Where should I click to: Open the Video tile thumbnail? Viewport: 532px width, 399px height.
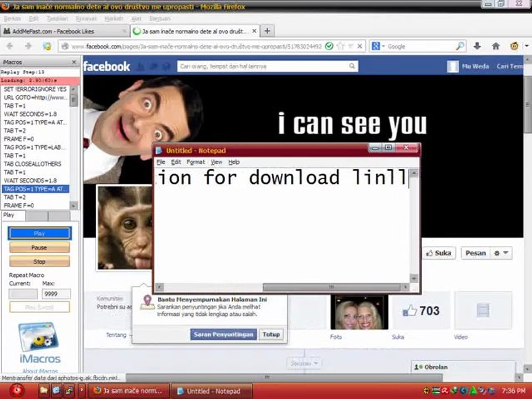[483, 310]
